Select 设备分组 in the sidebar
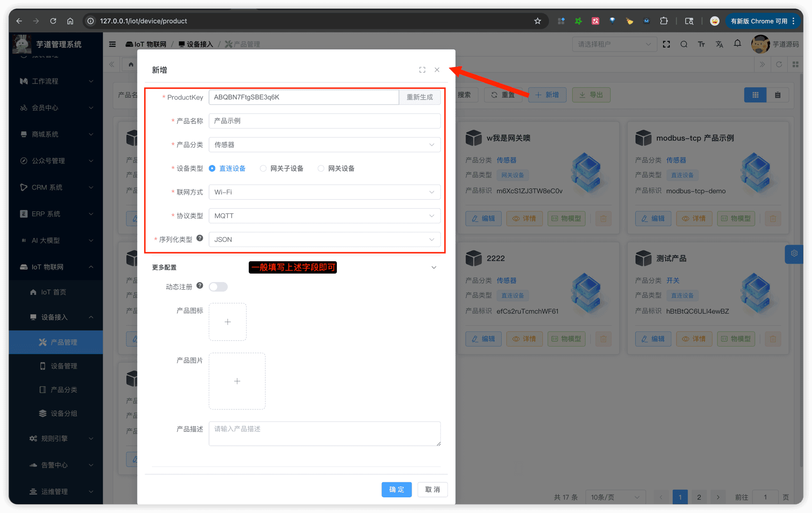Viewport: 812px width, 513px height. [x=60, y=413]
